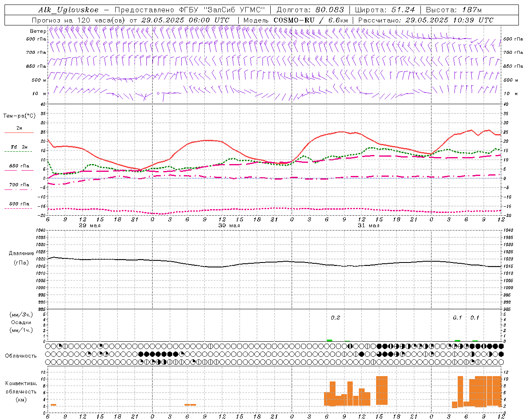Click the 31 мая date label

369,226
